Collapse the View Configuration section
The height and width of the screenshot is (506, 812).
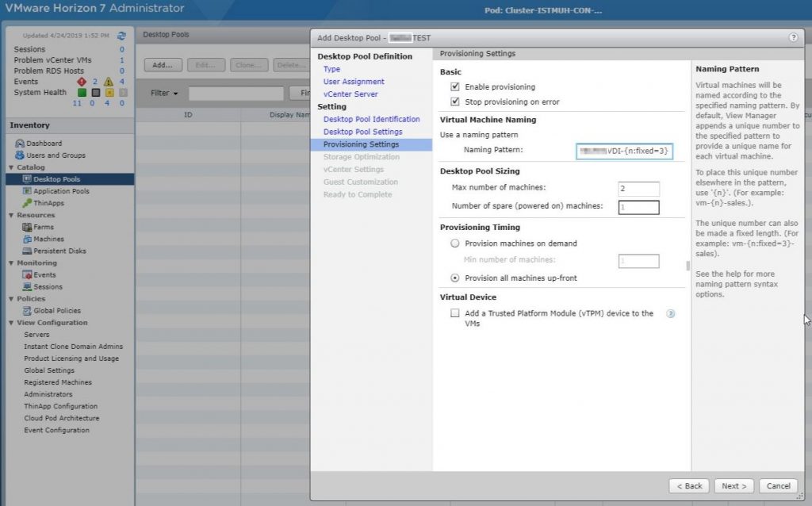click(11, 323)
